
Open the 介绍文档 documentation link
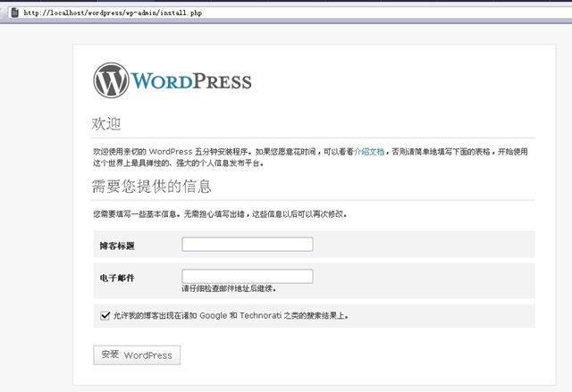click(x=369, y=152)
